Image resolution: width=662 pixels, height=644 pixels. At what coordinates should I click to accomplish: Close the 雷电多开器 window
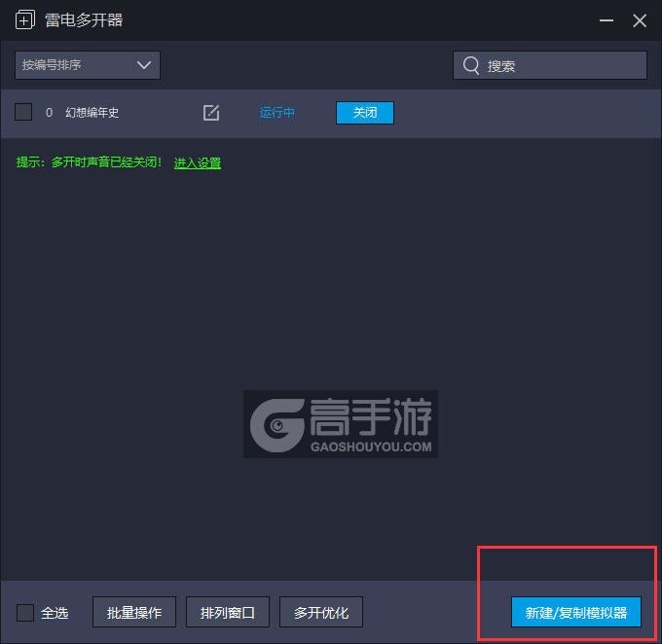click(x=640, y=20)
